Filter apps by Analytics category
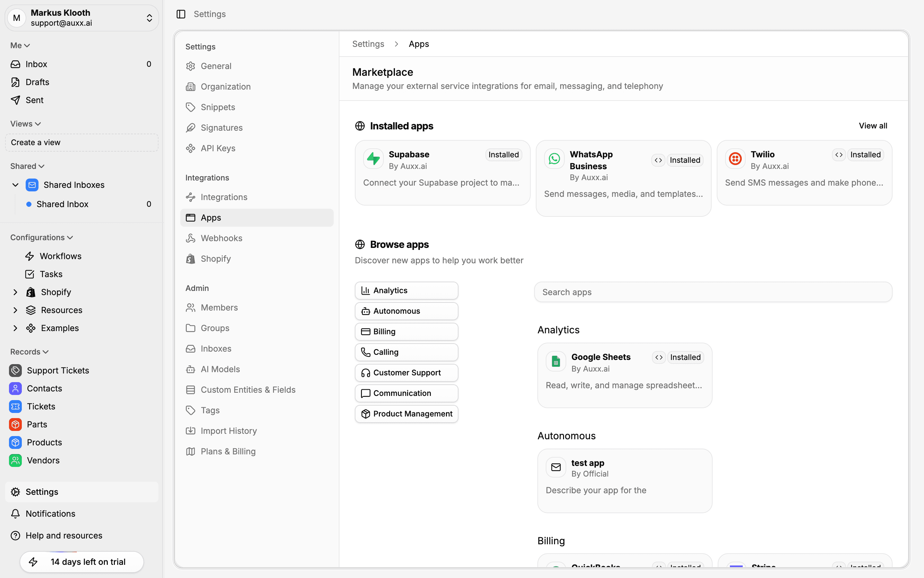This screenshot has width=924, height=578. (406, 291)
